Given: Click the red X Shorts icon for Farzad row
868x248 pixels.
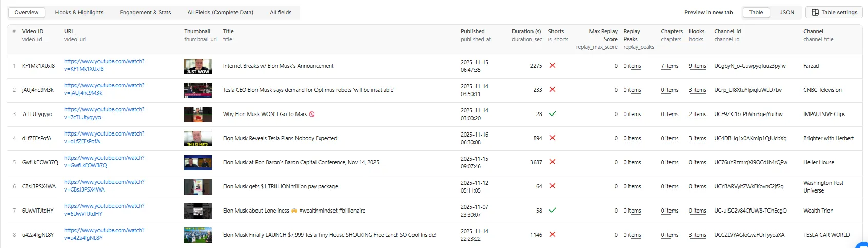Looking at the screenshot, I should [x=553, y=66].
